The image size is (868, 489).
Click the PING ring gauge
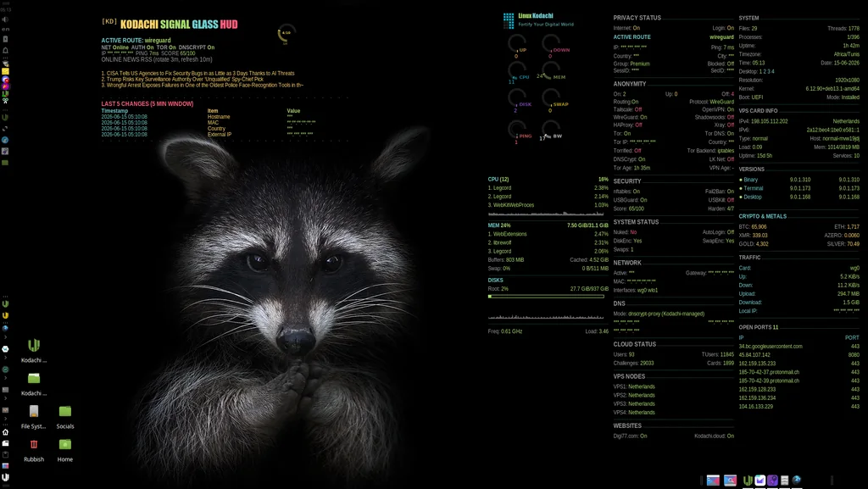click(518, 131)
